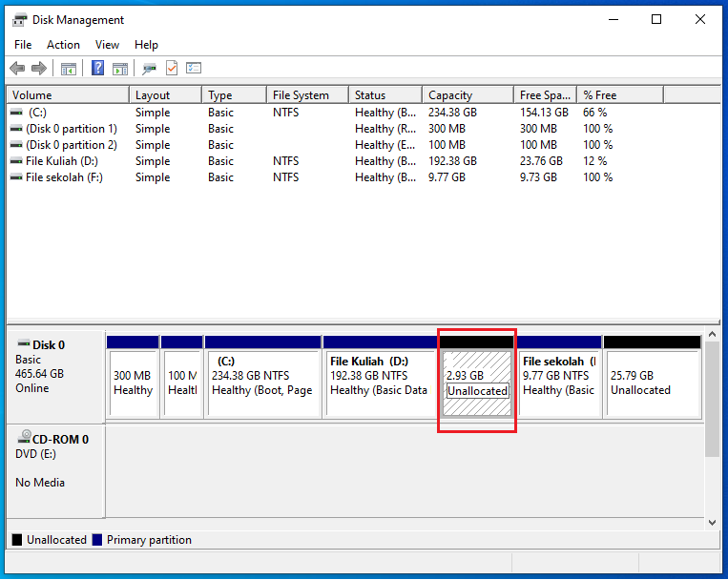Screen dimensions: 728x580
Task: Toggle the Show/Hide Action Pane icon
Action: pos(120,69)
